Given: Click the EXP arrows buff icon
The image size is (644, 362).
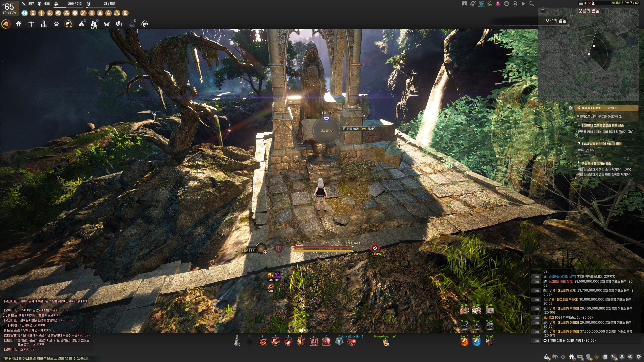Looking at the screenshot, I should click(92, 13).
